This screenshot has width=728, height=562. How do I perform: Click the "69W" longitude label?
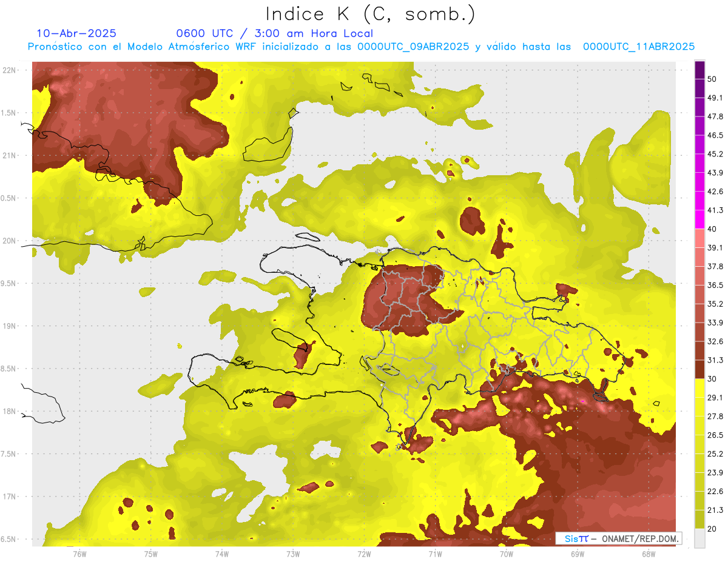coord(577,554)
